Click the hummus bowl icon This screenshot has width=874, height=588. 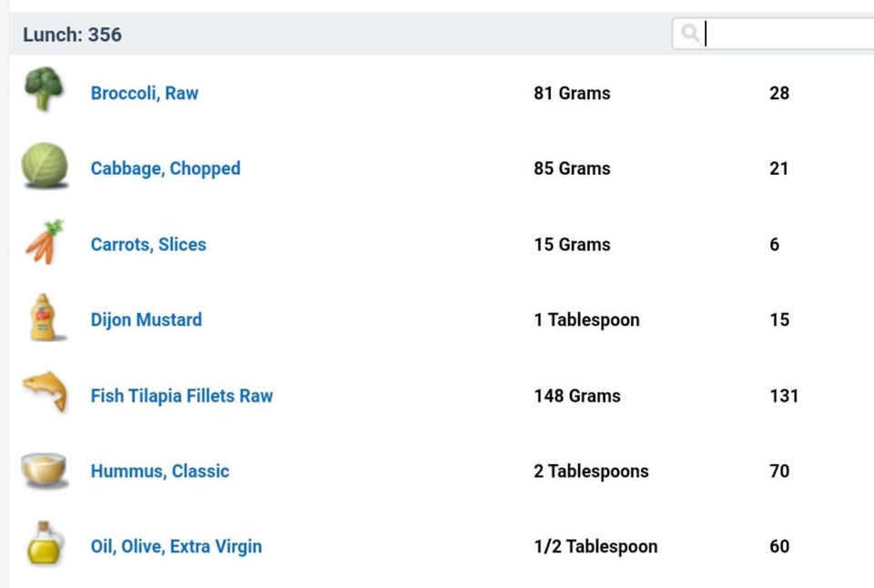pos(45,470)
